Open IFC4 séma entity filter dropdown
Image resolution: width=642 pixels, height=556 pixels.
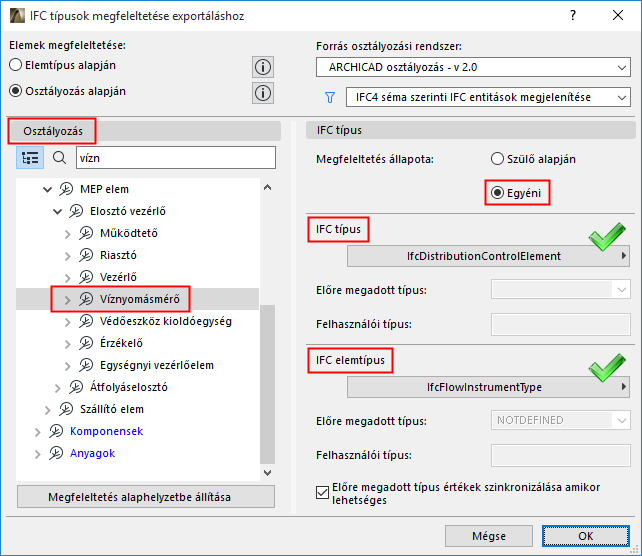(487, 97)
